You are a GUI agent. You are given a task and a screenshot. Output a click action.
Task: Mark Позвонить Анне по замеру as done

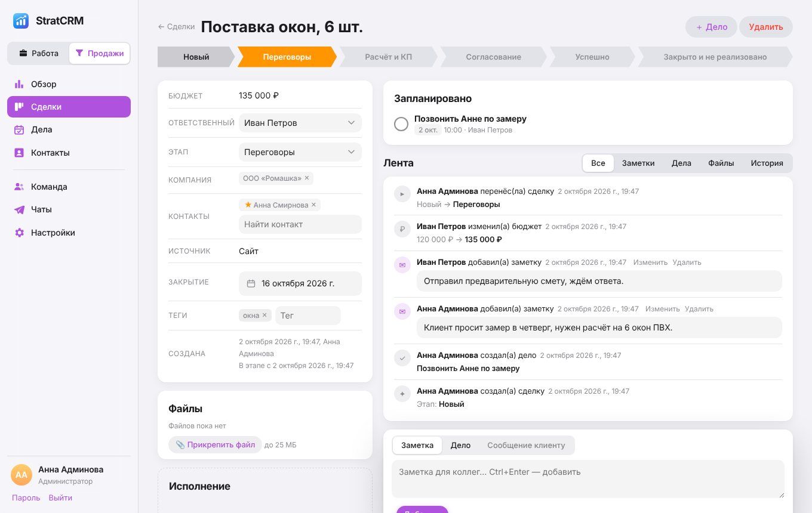[401, 124]
